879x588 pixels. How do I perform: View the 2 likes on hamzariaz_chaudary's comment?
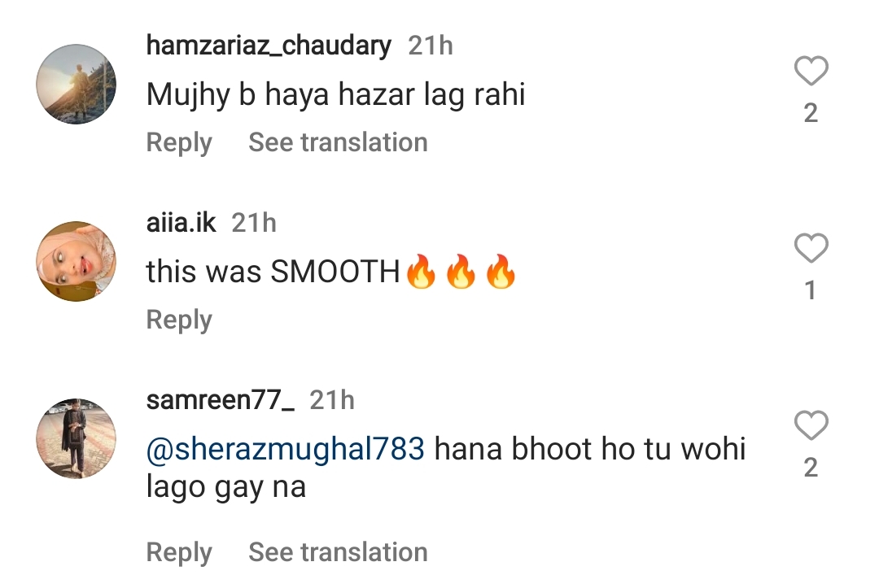811,114
